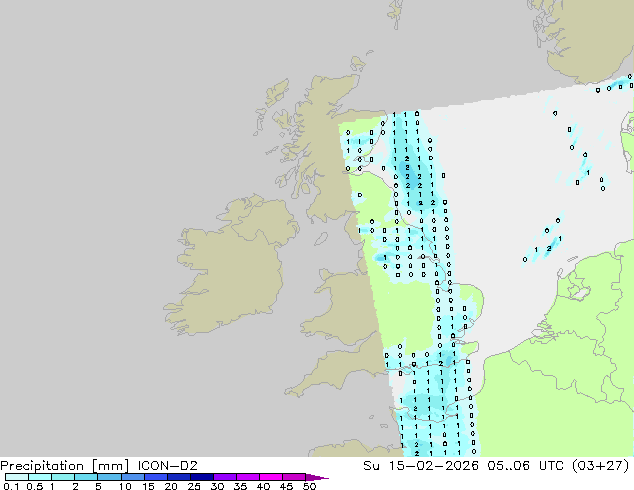Image resolution: width=634 pixels, height=490 pixels.
Task: Click the legend value '20'
Action: pyautogui.click(x=171, y=486)
